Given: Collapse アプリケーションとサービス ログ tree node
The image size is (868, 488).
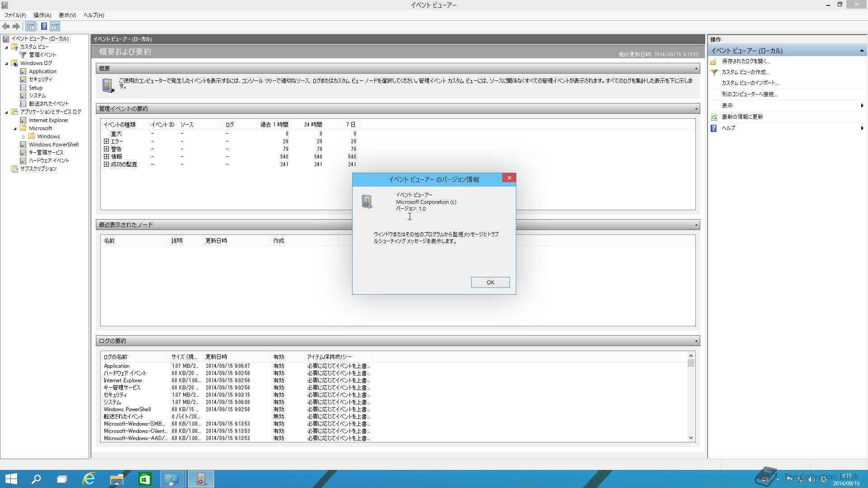Looking at the screenshot, I should [x=6, y=112].
